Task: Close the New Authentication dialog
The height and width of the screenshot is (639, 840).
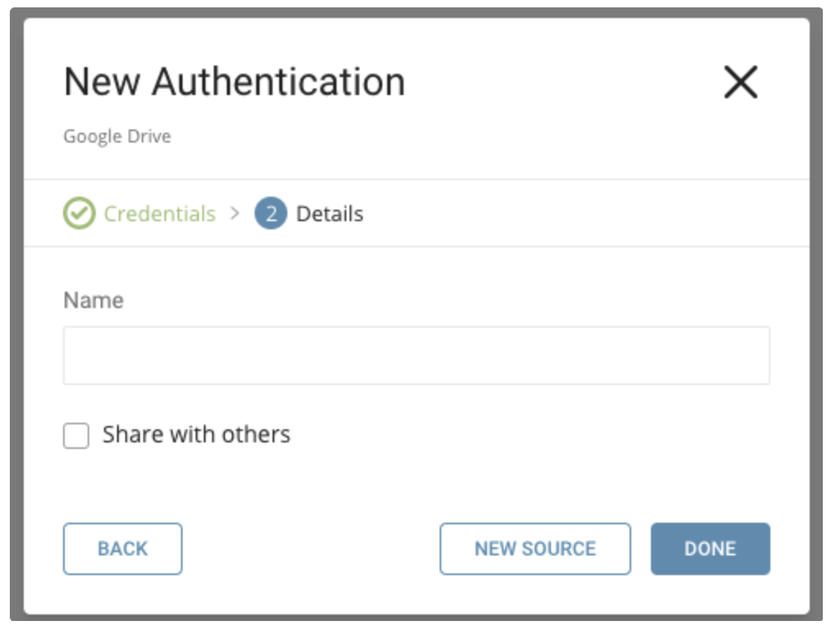Action: [740, 83]
